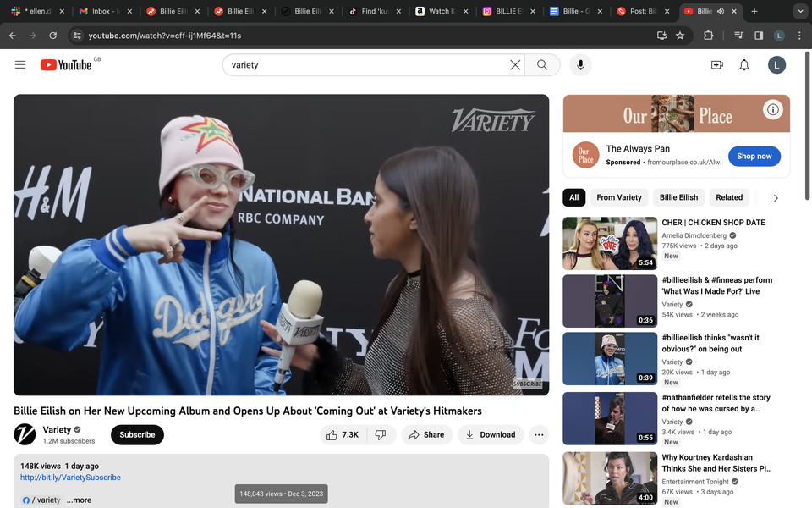Switch to the Amazon 'Watch K' tab

point(442,11)
